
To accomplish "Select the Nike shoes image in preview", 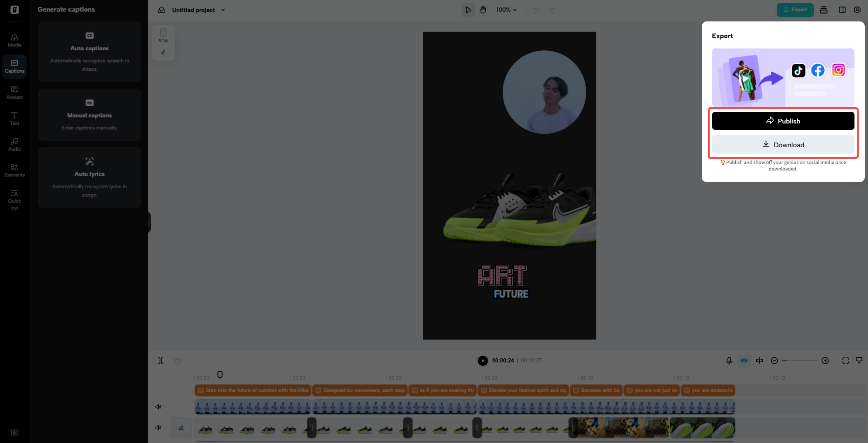I will (519, 211).
